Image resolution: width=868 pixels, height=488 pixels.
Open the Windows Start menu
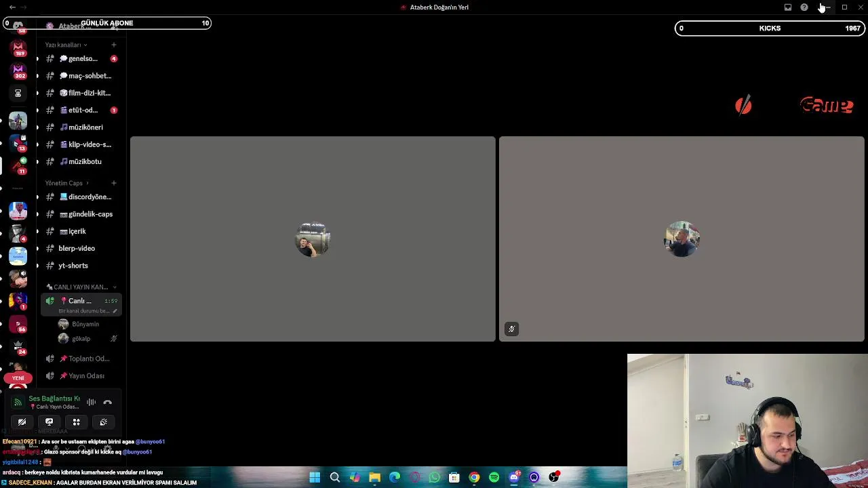(315, 477)
